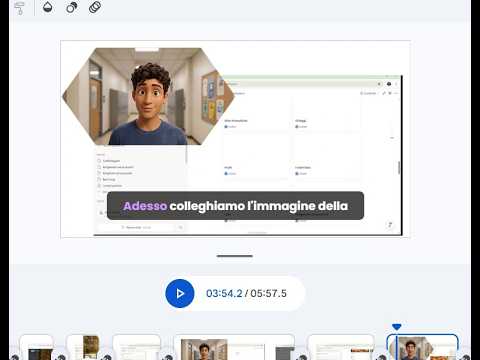This screenshot has width=480, height=360.
Task: Select the hexagon avatar on the canvas
Action: click(148, 96)
